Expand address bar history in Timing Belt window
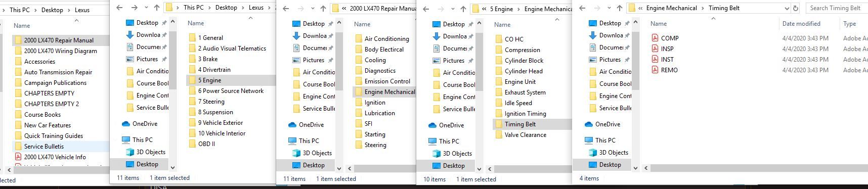Image resolution: width=868 pixels, height=189 pixels. [787, 8]
